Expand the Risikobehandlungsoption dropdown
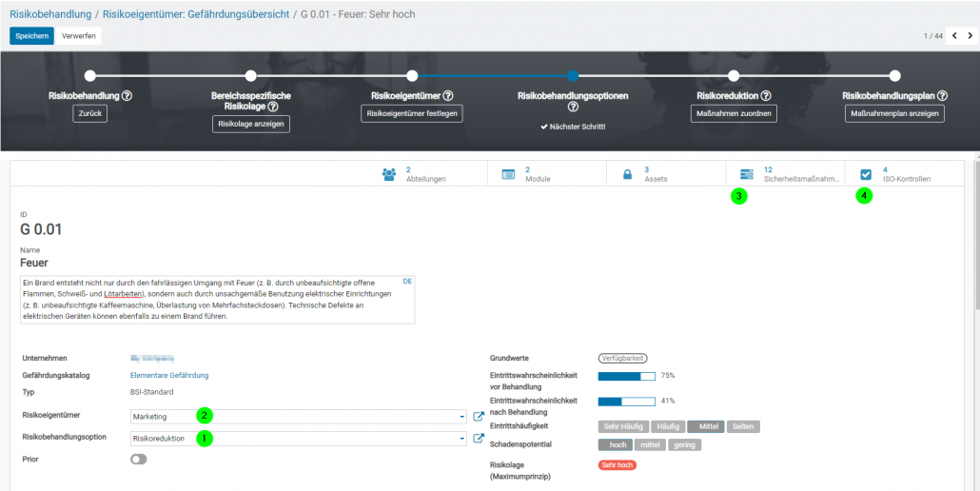Viewport: 980px width, 491px height. [x=461, y=439]
